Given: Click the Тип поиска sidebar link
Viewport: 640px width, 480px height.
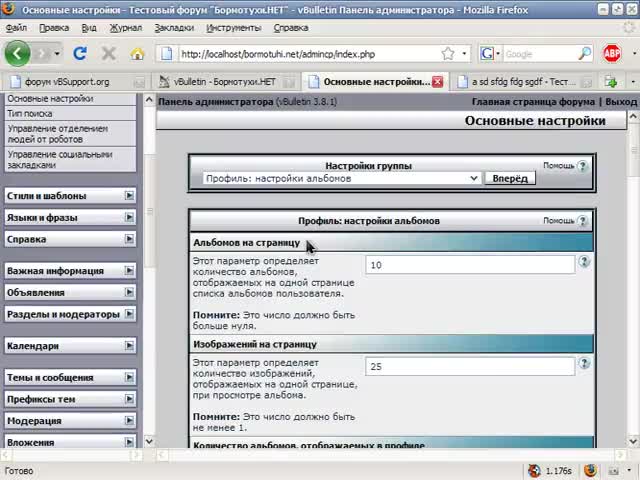Looking at the screenshot, I should (30, 114).
